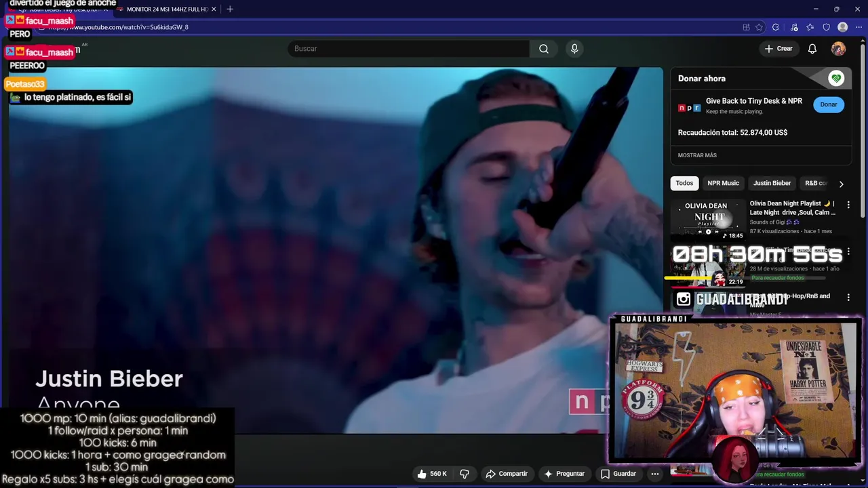Click the donation heart icon in panel
The width and height of the screenshot is (868, 488).
(x=835, y=79)
